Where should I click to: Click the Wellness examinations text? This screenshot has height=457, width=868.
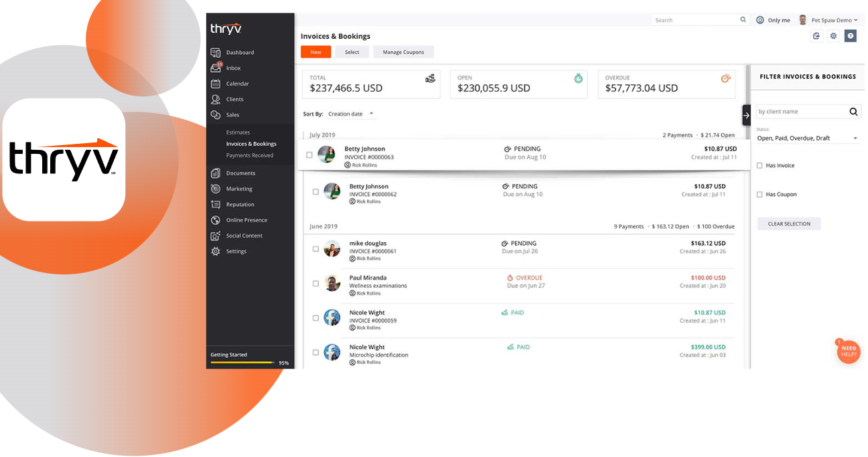pyautogui.click(x=378, y=286)
